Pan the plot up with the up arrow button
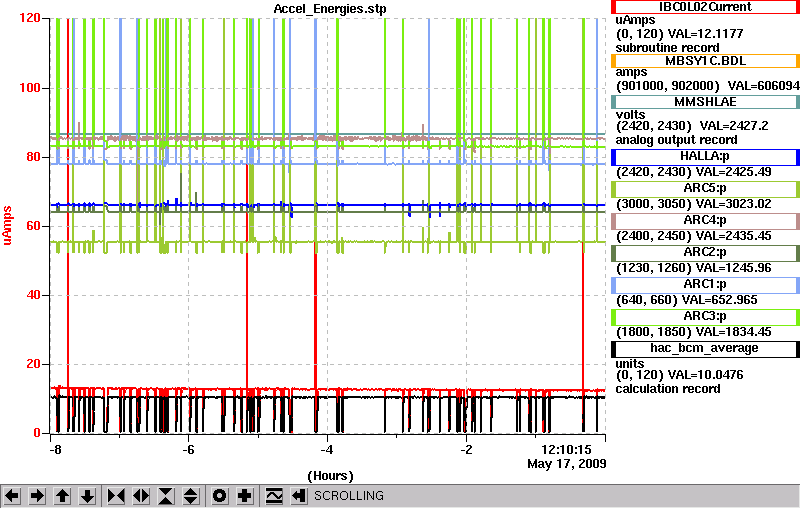Screen dimensions: 800x508 pos(62,496)
